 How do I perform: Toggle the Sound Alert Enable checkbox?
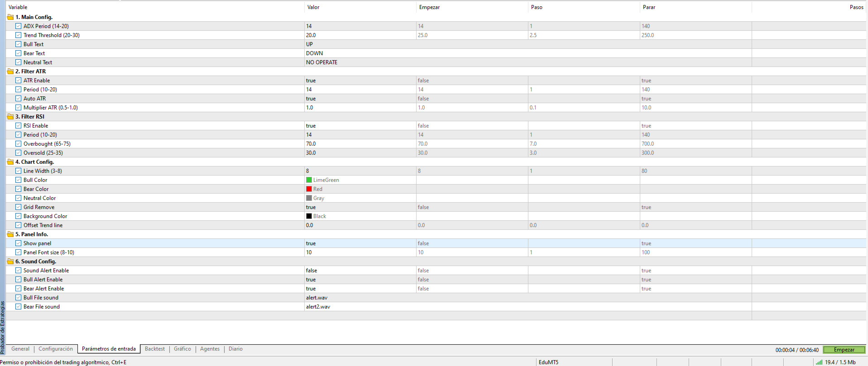pos(19,271)
